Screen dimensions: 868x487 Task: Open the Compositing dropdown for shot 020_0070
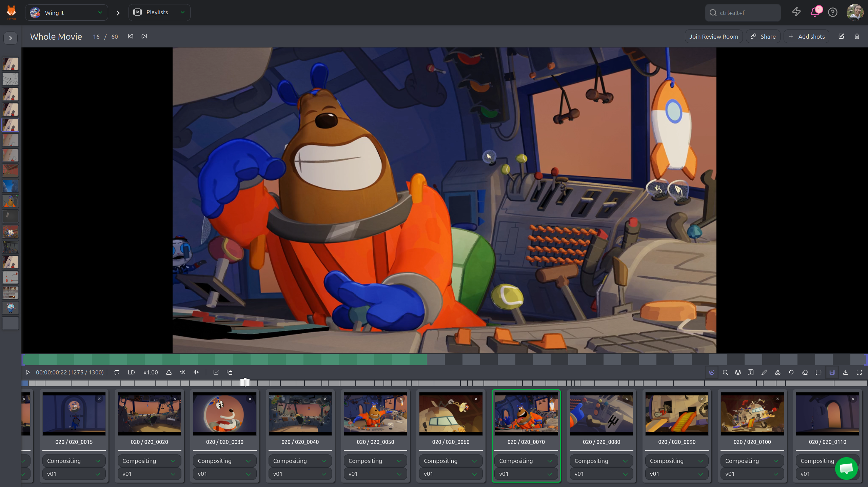(526, 461)
